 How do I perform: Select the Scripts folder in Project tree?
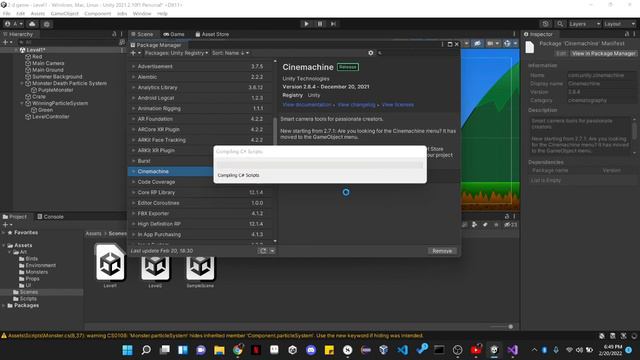[28, 299]
